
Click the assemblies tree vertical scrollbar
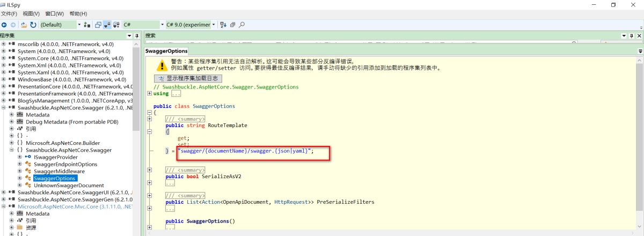pos(136,86)
